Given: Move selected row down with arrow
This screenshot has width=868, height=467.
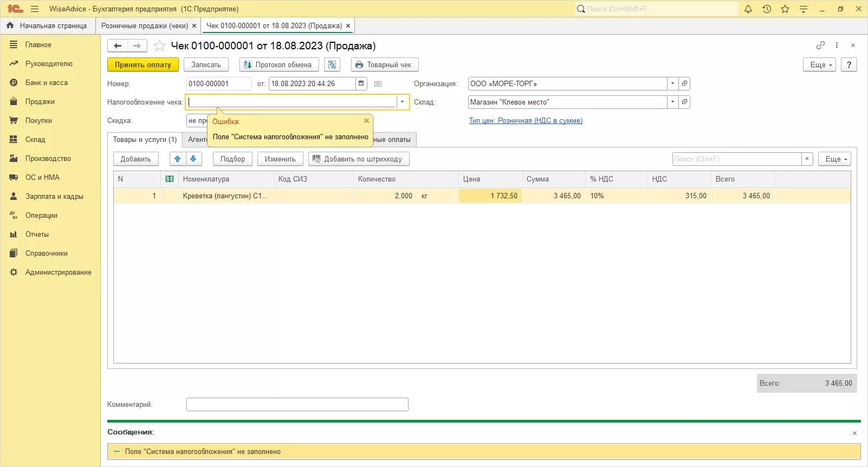Looking at the screenshot, I should coord(193,159).
